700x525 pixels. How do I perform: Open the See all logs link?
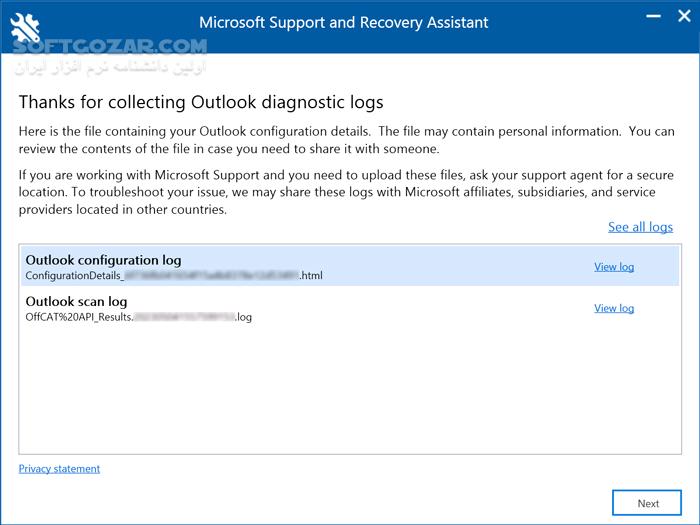pyautogui.click(x=640, y=227)
